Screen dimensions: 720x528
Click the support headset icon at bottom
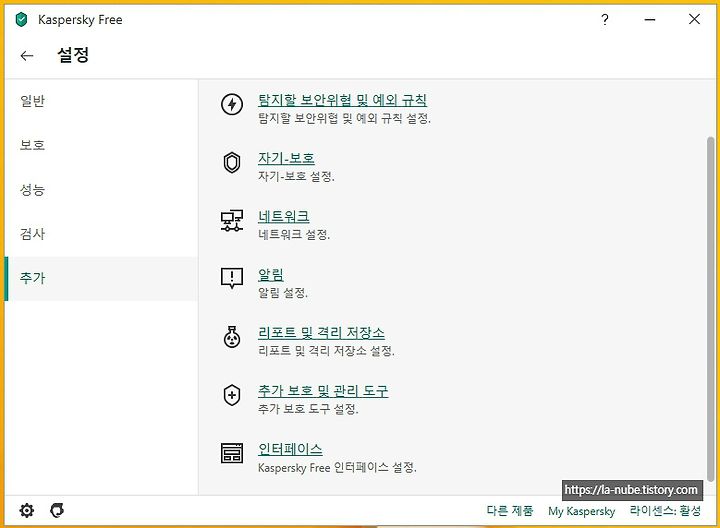(57, 510)
